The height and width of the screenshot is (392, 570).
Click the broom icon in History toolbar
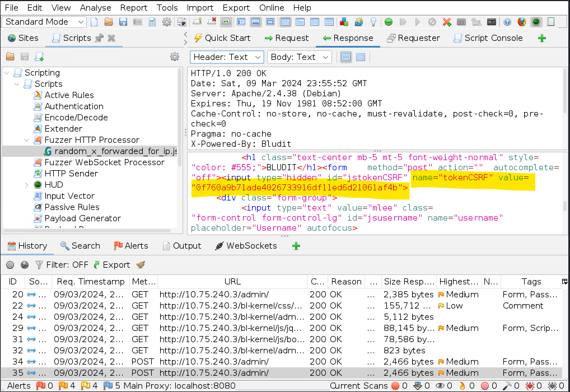141,265
